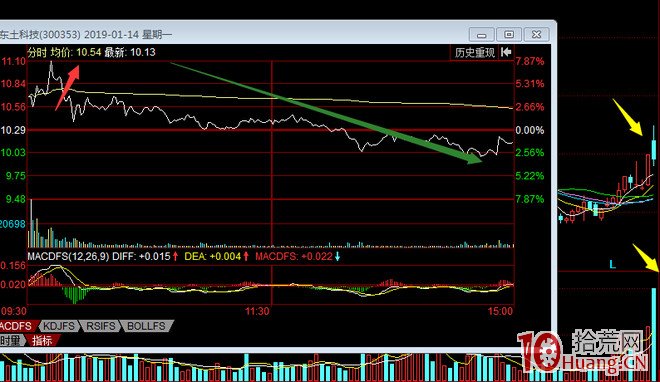Click the volume axis label 20698
The height and width of the screenshot is (382, 660).
(13, 224)
